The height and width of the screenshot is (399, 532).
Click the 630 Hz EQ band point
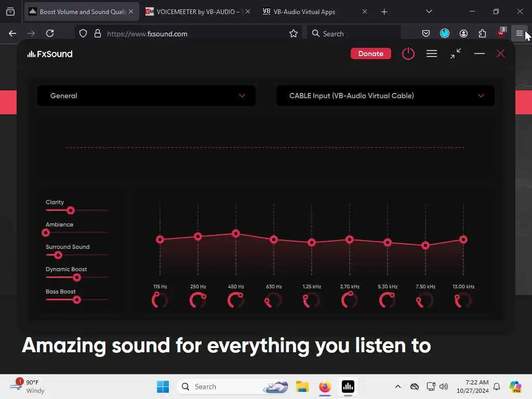[274, 240]
